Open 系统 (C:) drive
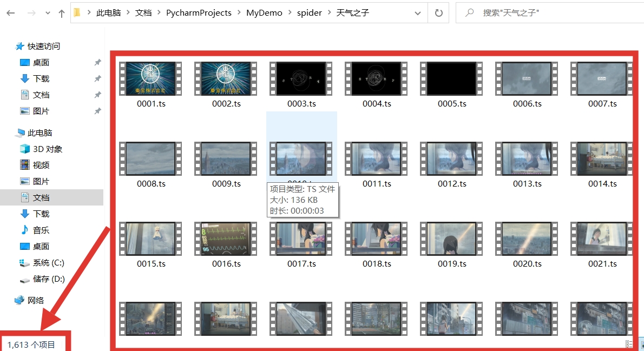 (x=49, y=263)
